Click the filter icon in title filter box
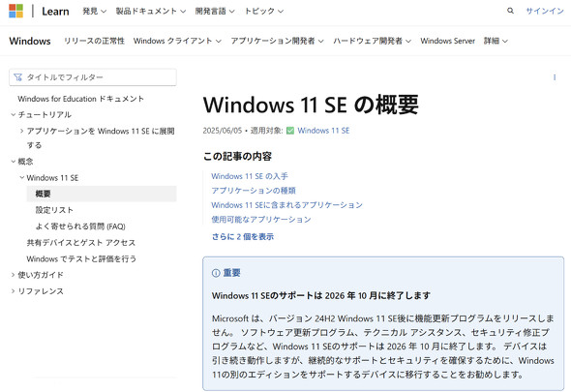The image size is (571, 392). (x=17, y=77)
